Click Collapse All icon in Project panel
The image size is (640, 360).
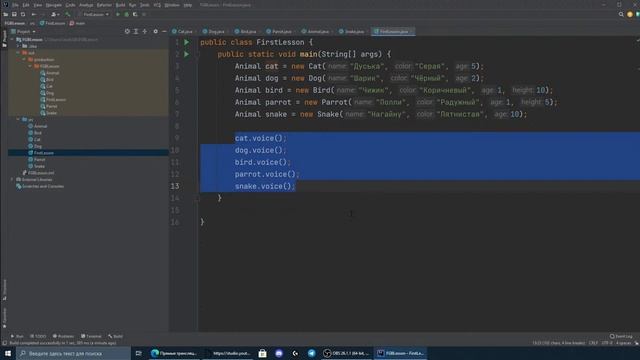point(144,31)
